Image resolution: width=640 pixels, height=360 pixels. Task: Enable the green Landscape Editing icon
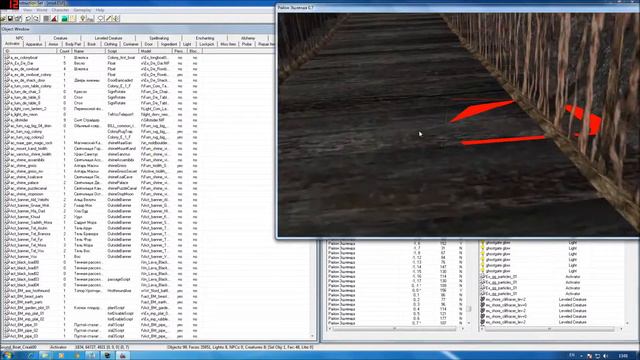point(64,18)
